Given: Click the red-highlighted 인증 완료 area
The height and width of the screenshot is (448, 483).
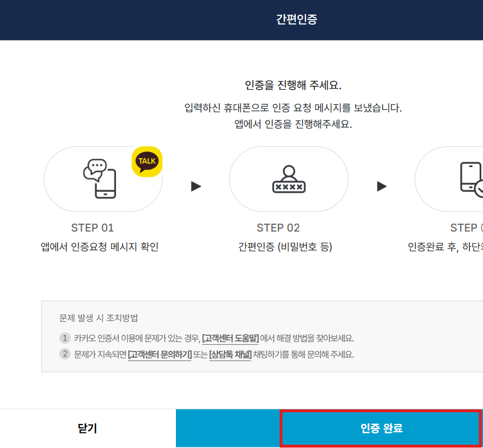Looking at the screenshot, I should click(x=381, y=427).
